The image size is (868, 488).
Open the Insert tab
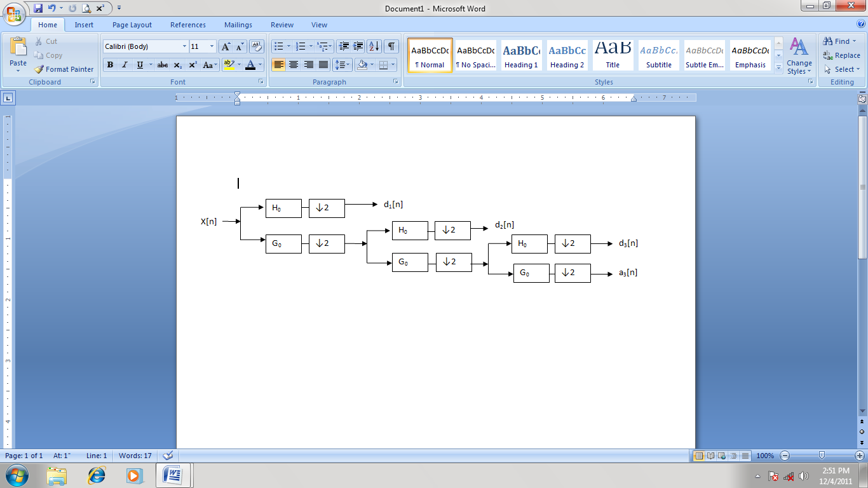pos(84,25)
